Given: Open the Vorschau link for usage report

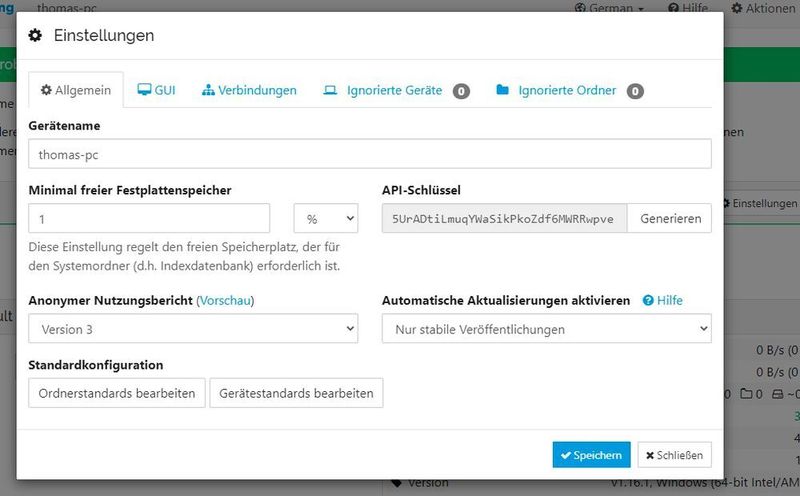Looking at the screenshot, I should pyautogui.click(x=225, y=301).
